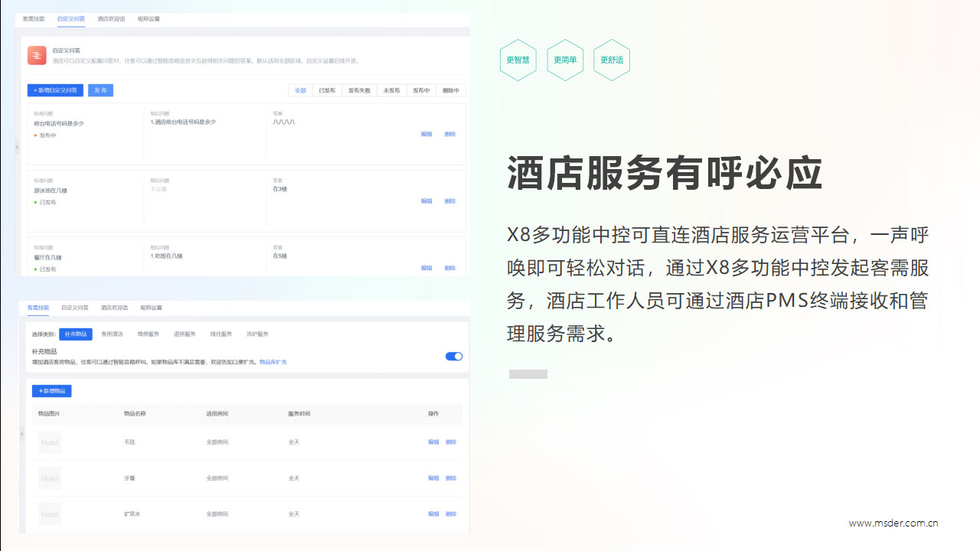Select 客需技能 tab in the 补充物品 panel
The width and height of the screenshot is (980, 551).
[x=38, y=308]
